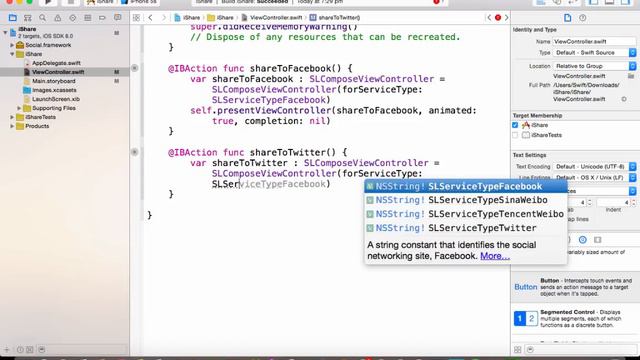
Task: Expand the iShareTests folder
Action: [x=12, y=117]
